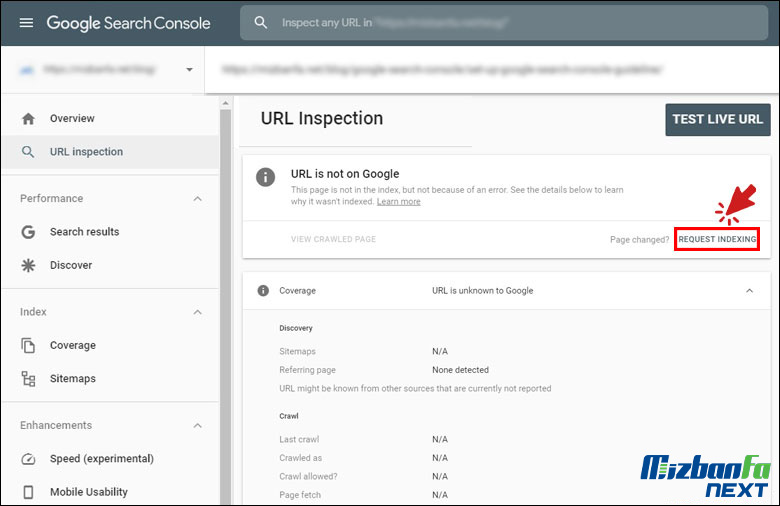Click the 'Crawl allowed?' label
Screen dimensions: 780x506
pos(308,476)
